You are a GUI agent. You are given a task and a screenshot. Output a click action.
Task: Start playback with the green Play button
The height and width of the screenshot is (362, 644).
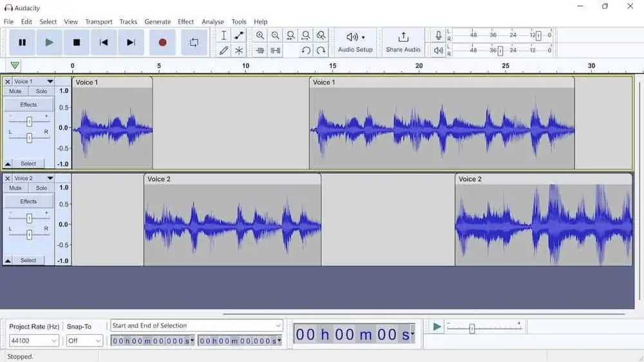pyautogui.click(x=49, y=43)
